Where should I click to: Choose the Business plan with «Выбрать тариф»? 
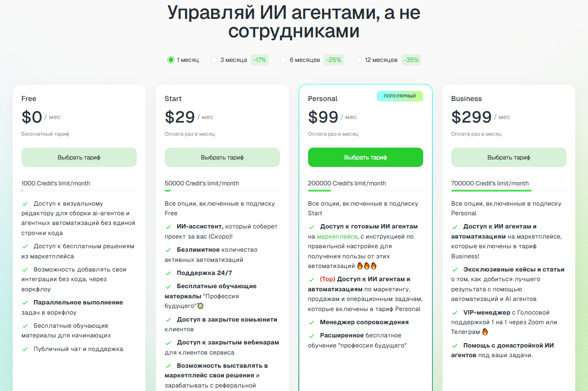508,157
